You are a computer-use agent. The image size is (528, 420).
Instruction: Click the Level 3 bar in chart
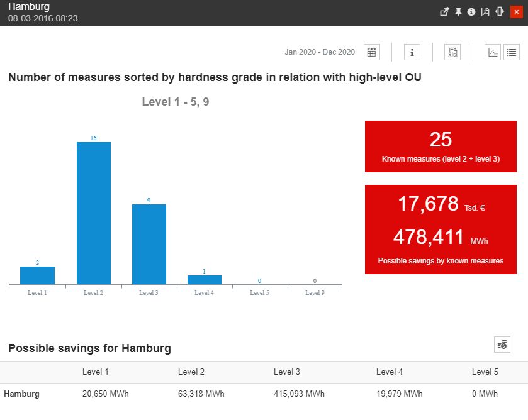point(149,244)
